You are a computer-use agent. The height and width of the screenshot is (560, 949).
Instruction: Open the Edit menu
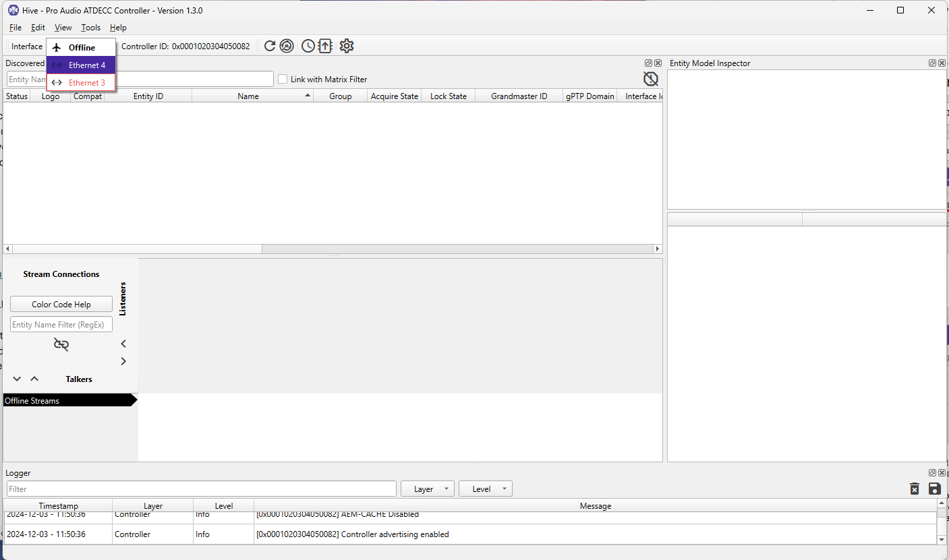[38, 28]
